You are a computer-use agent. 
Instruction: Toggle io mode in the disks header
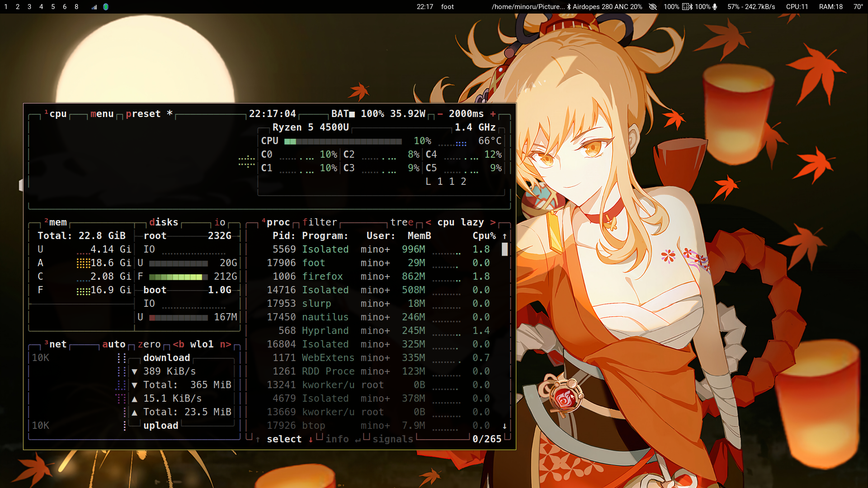[220, 222]
